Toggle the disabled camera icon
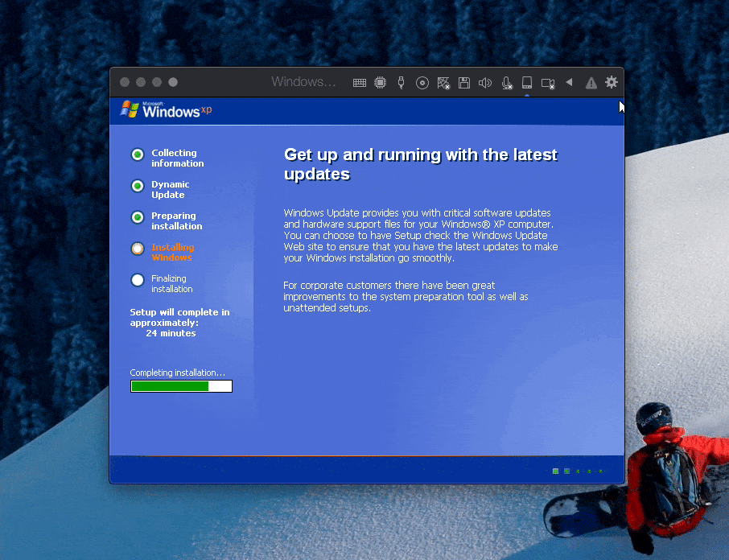 548,83
